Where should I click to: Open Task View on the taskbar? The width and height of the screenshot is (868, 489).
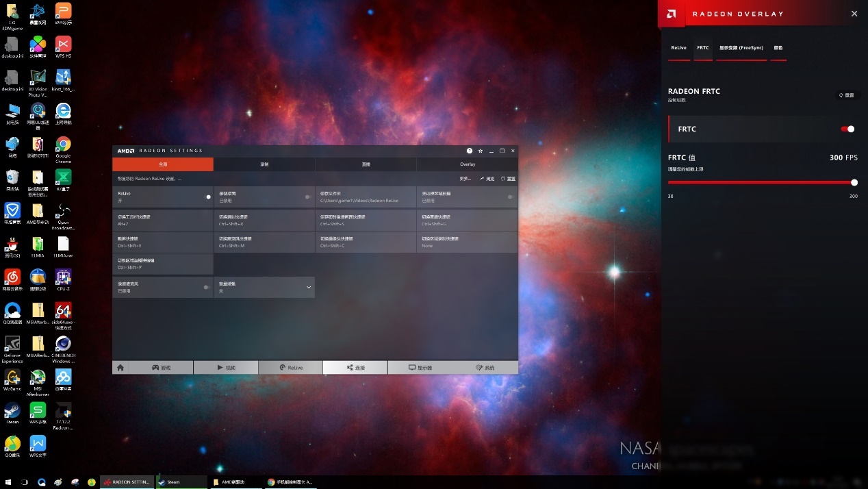click(x=25, y=482)
